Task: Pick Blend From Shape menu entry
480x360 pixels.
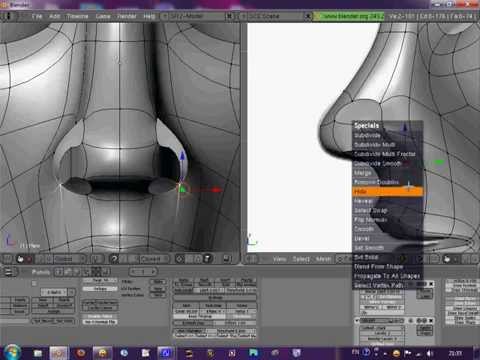Action: click(x=388, y=266)
